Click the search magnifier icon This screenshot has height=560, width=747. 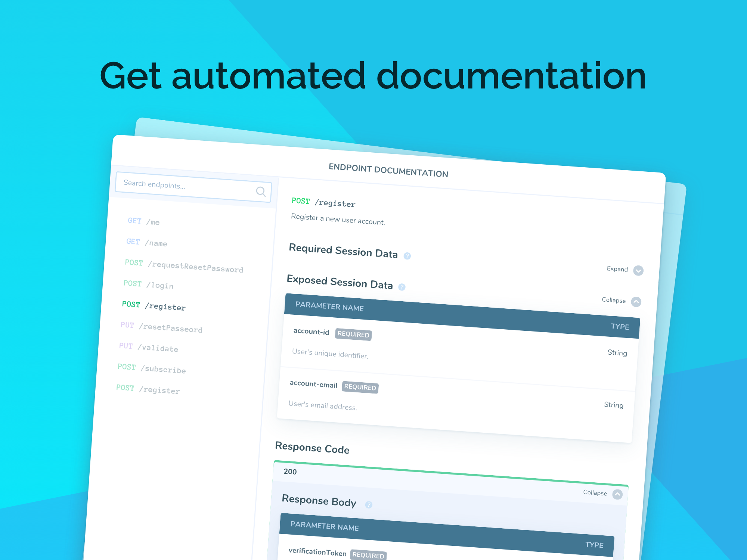click(x=261, y=192)
